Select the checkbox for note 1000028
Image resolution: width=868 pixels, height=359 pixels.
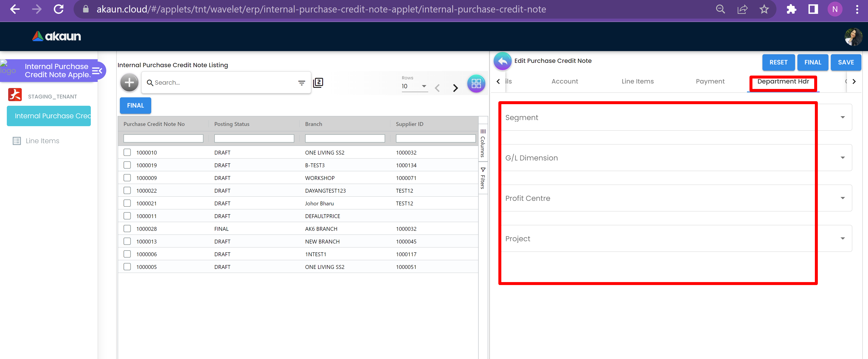tap(127, 229)
